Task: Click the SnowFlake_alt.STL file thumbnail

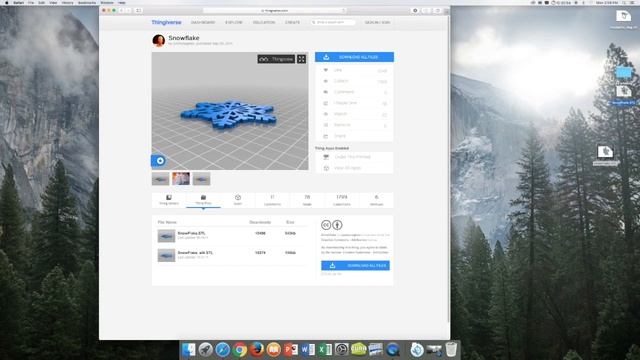Action: 167,256
